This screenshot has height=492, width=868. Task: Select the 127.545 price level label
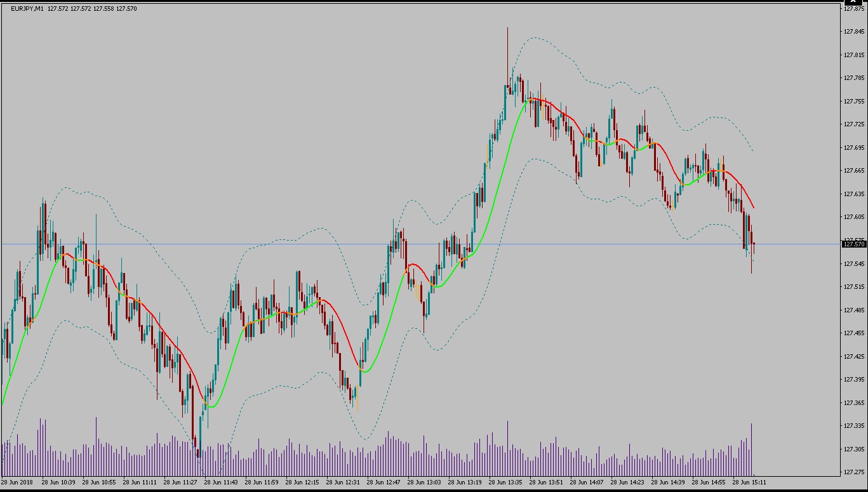pos(855,263)
